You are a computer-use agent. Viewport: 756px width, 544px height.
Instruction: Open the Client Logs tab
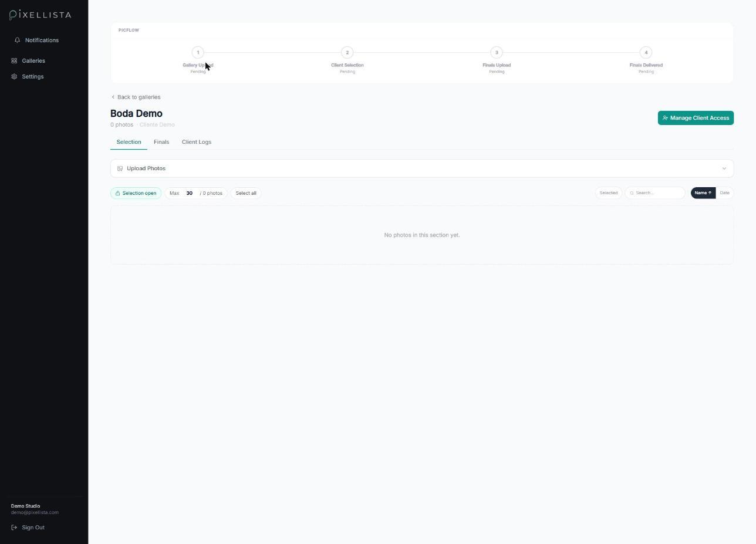click(197, 142)
